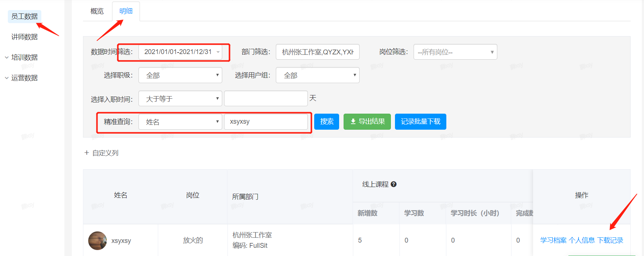The height and width of the screenshot is (256, 644).
Task: Select the 明细 tab
Action: [x=126, y=11]
